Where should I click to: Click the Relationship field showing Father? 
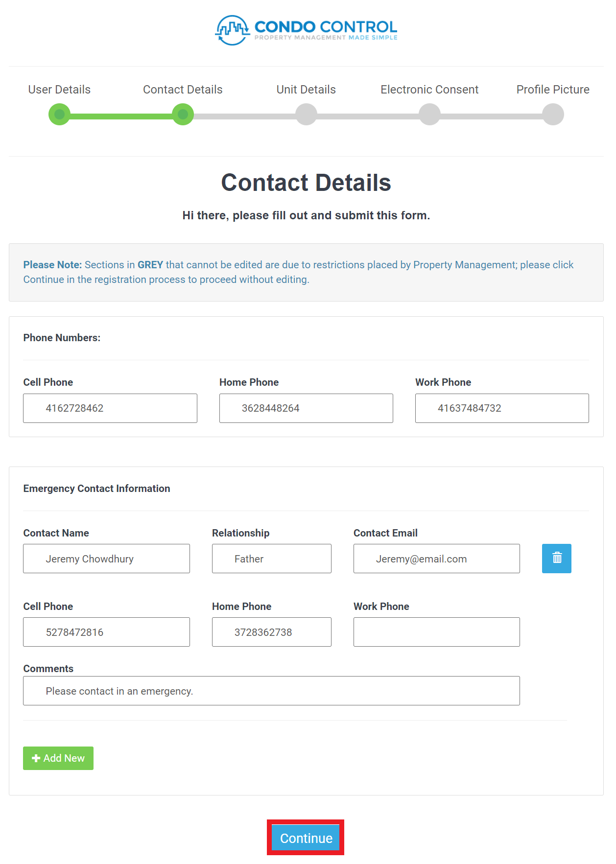(x=271, y=559)
